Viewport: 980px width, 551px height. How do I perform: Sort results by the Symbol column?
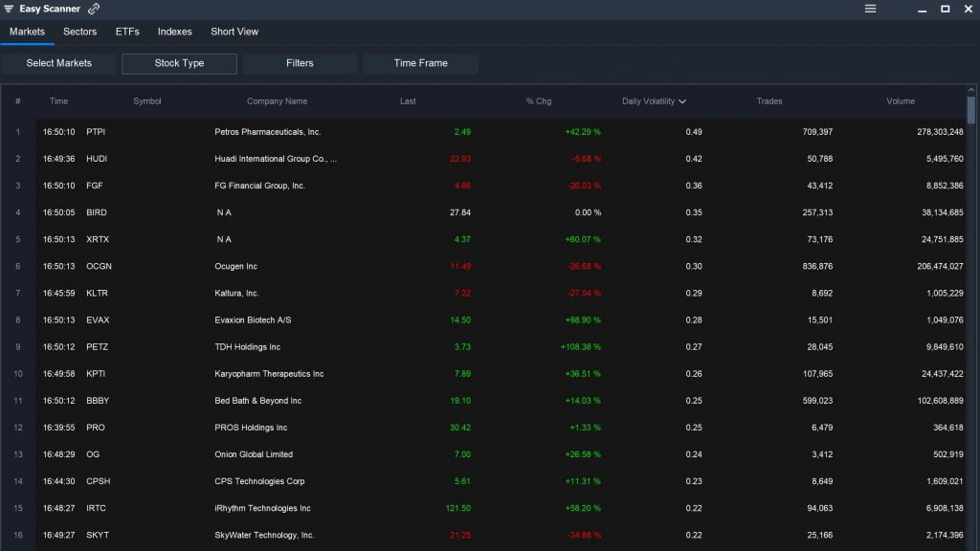148,100
